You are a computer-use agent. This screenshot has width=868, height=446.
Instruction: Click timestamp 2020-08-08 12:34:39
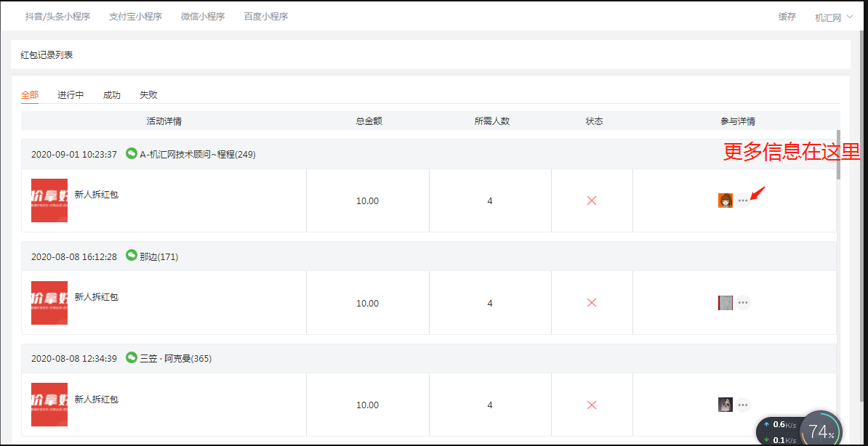73,359
